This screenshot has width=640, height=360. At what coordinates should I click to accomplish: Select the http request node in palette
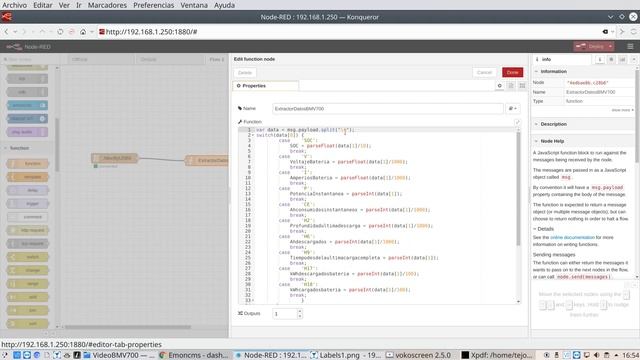coord(28,230)
